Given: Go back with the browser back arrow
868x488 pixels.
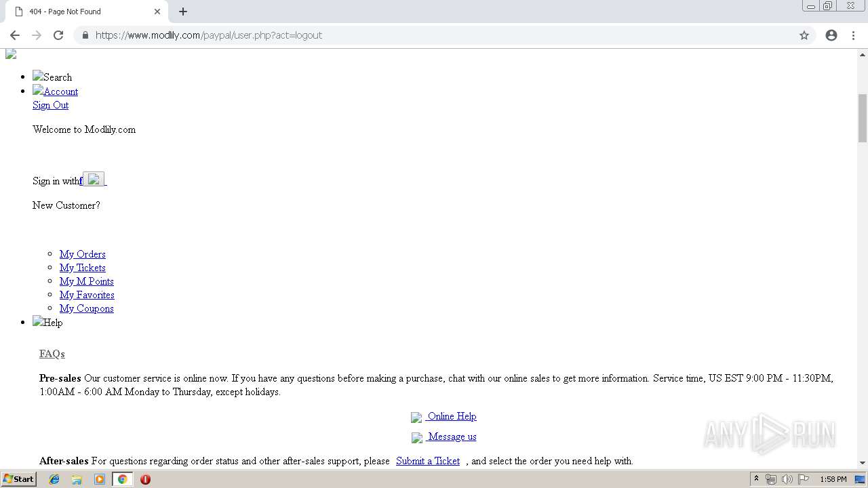Looking at the screenshot, I should point(15,35).
